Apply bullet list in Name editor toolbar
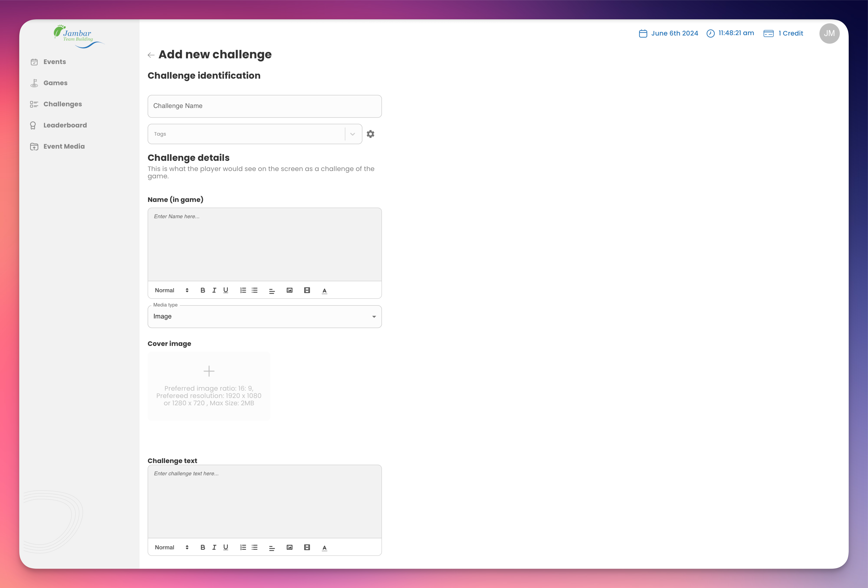The image size is (868, 588). 255,290
